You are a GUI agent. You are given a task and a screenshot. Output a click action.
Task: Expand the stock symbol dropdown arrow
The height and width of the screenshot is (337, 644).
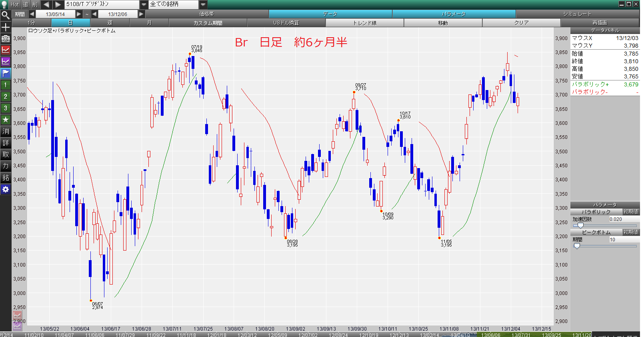point(144,4)
